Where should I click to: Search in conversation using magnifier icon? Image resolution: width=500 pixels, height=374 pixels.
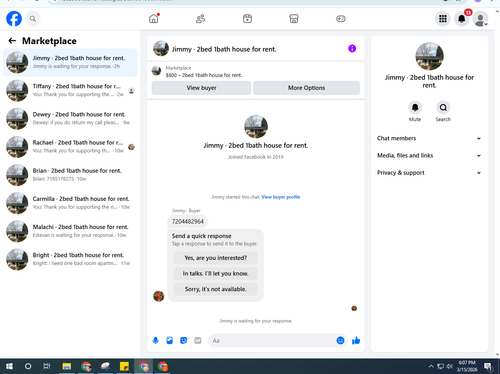point(443,107)
